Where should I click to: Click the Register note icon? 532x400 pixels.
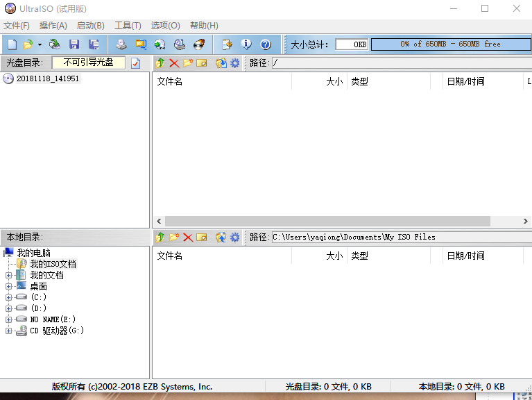(227, 44)
